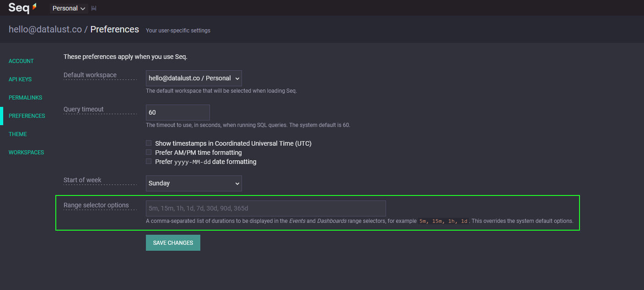Enable Prefer AM/PM time formatting

149,152
